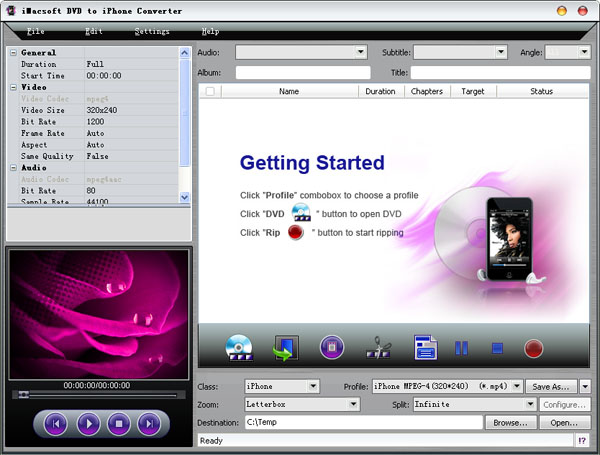Collapse the General property group
This screenshot has height=455, width=600.
pyautogui.click(x=13, y=52)
